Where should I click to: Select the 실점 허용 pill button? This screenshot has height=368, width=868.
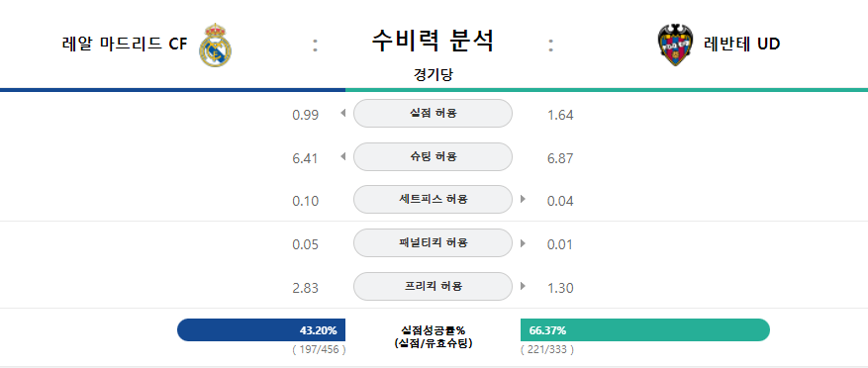433,114
